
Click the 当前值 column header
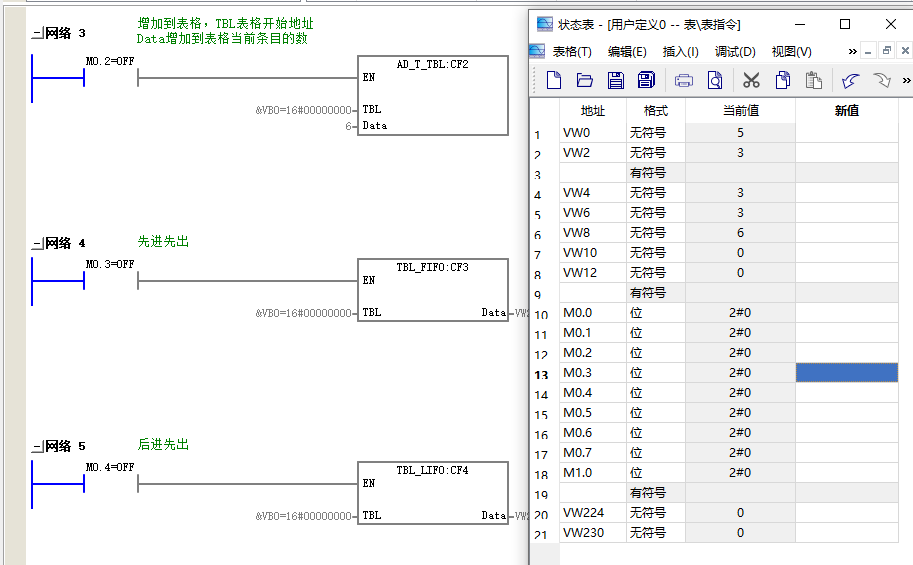pos(740,111)
